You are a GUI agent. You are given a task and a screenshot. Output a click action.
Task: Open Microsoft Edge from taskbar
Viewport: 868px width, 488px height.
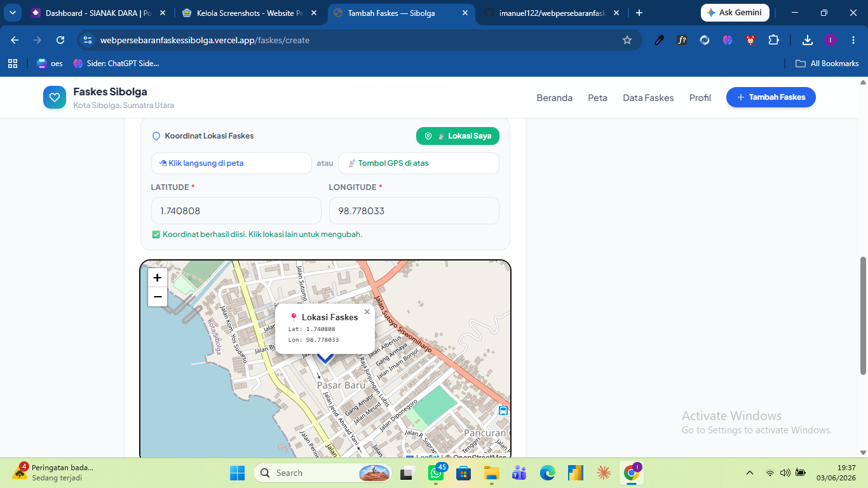[547, 473]
